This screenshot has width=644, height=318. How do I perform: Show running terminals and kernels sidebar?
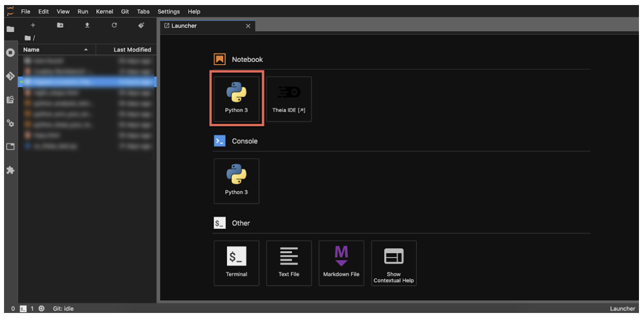[10, 52]
